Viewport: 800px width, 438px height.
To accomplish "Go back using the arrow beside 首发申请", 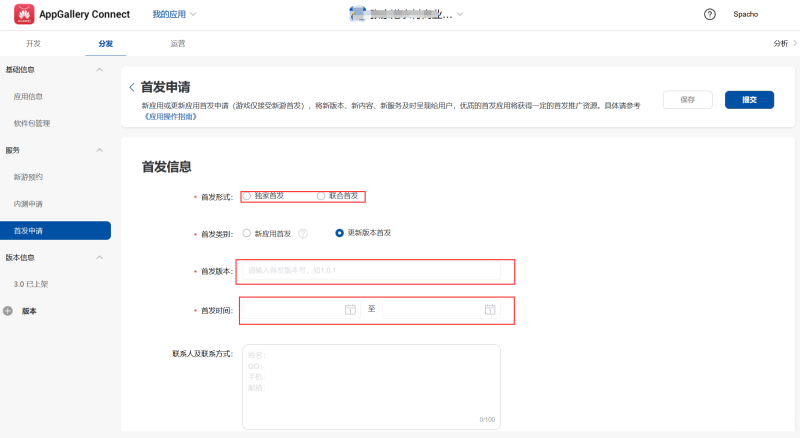I will tap(132, 87).
